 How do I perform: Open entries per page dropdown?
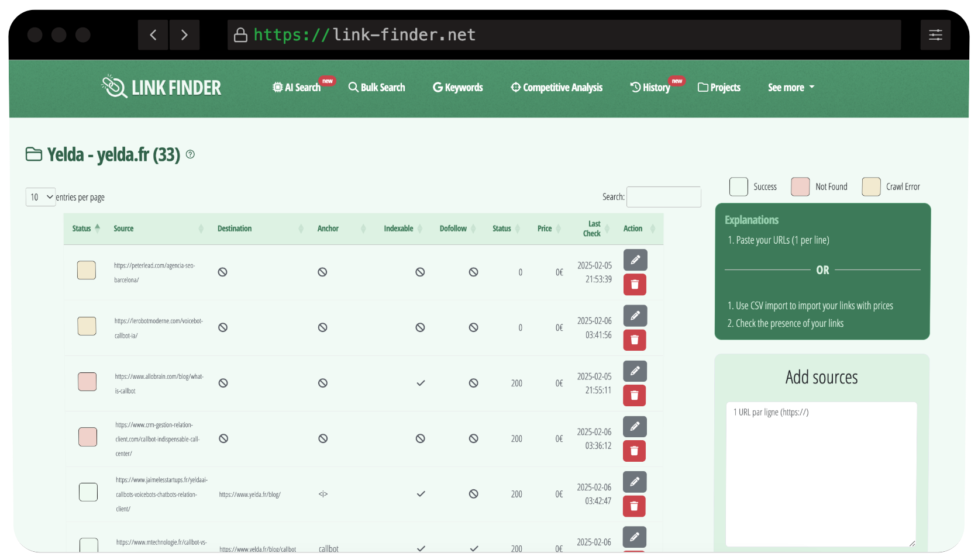(x=40, y=197)
